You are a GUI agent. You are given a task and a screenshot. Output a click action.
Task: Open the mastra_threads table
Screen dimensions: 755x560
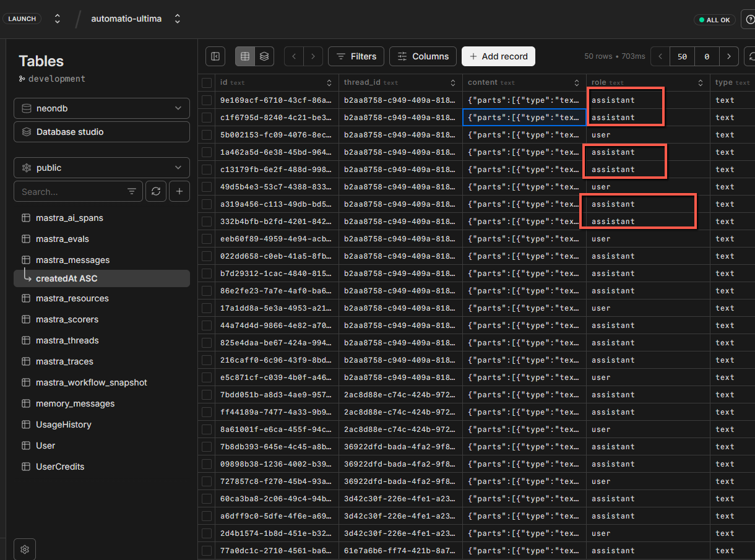67,340
